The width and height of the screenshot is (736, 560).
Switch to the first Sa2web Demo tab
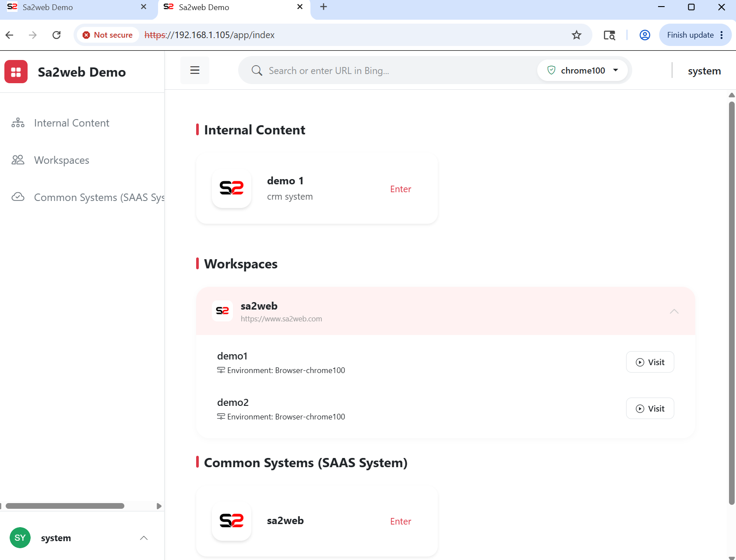(78, 7)
